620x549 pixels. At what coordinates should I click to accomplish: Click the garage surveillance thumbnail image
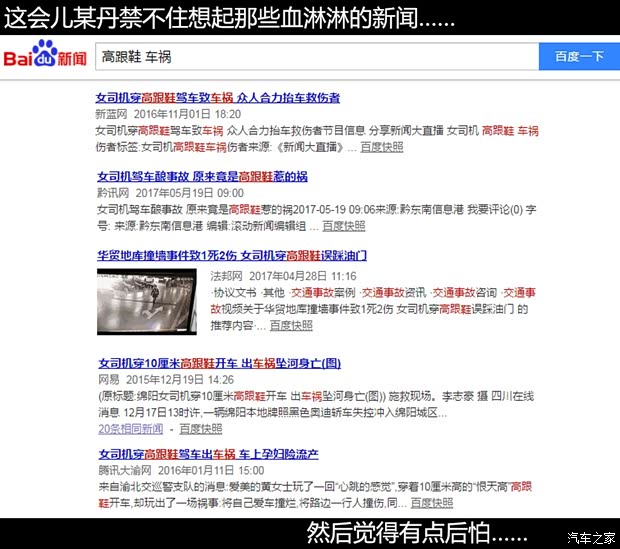pos(147,302)
